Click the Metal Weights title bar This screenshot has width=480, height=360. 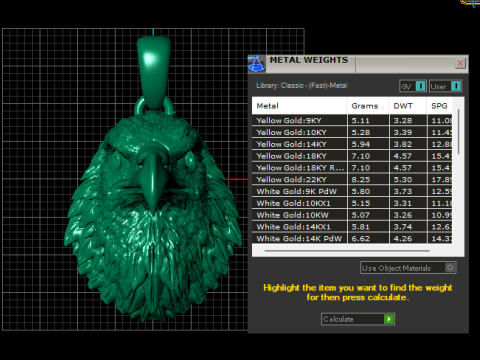(358, 64)
